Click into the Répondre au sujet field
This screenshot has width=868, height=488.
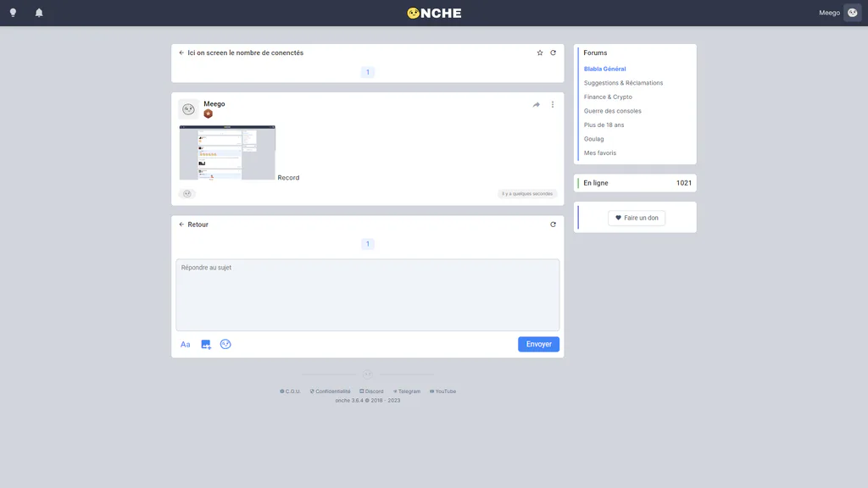point(368,295)
